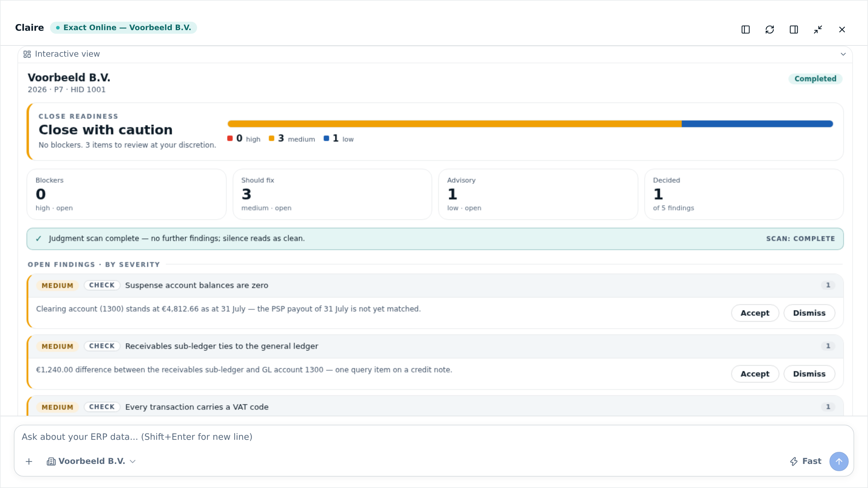Viewport: 868px width, 488px height.
Task: Click the Completed status badge
Action: pyautogui.click(x=815, y=79)
